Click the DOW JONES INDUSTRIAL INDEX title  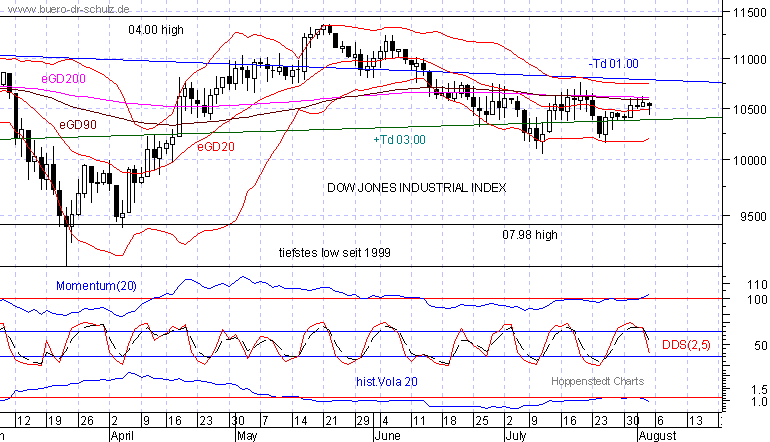point(416,188)
